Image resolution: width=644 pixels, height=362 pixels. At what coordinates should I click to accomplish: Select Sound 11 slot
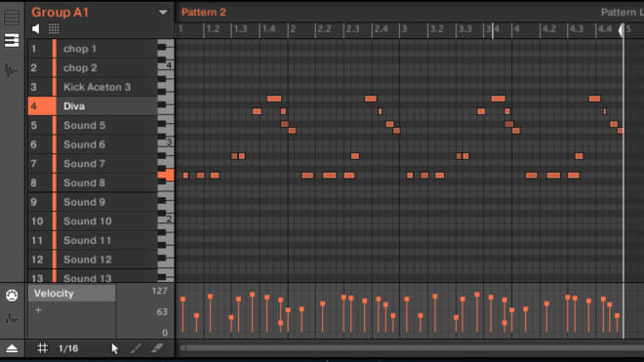pos(93,240)
